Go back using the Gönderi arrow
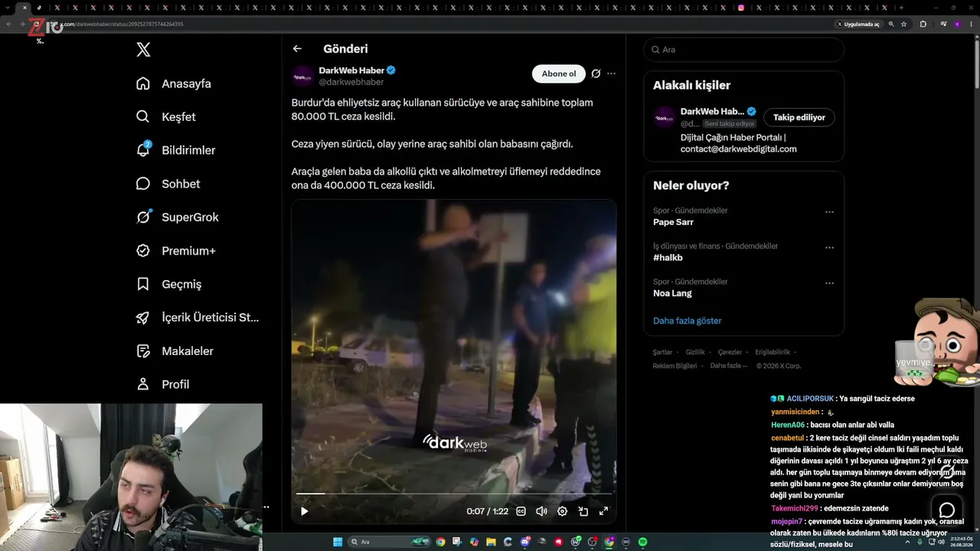The width and height of the screenshot is (980, 551). pyautogui.click(x=297, y=49)
